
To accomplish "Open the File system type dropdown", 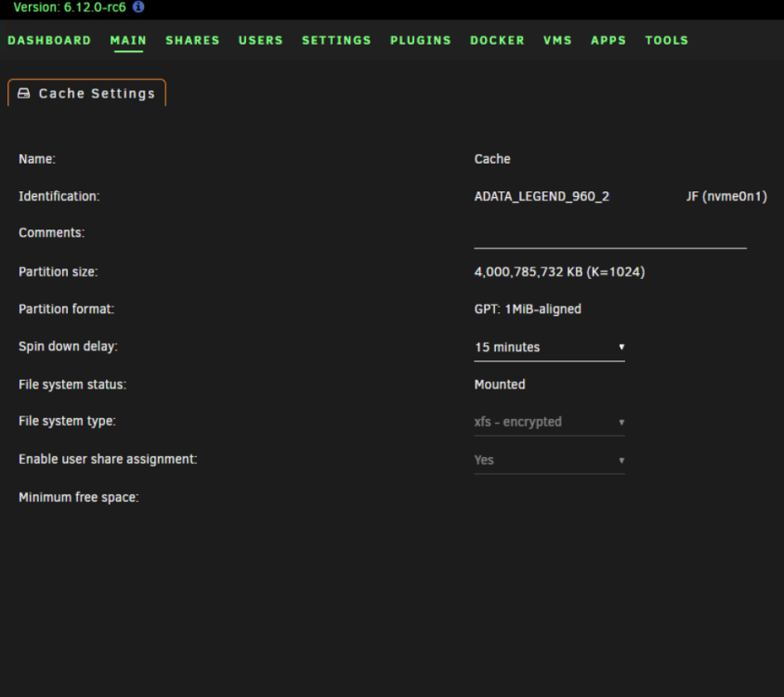I will click(x=549, y=422).
